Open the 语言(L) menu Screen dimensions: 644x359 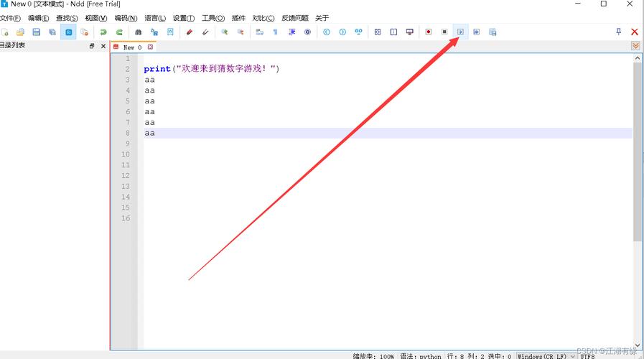pos(155,18)
